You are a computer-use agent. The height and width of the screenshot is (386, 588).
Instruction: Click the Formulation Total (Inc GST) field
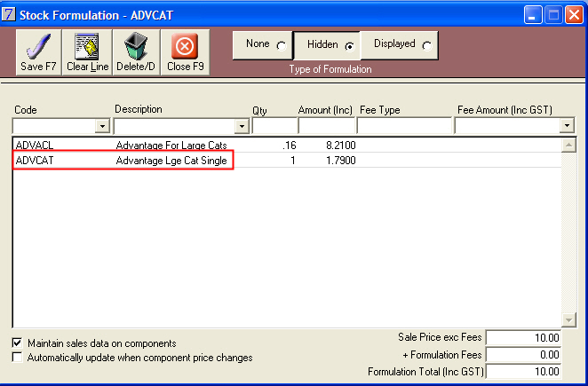523,371
